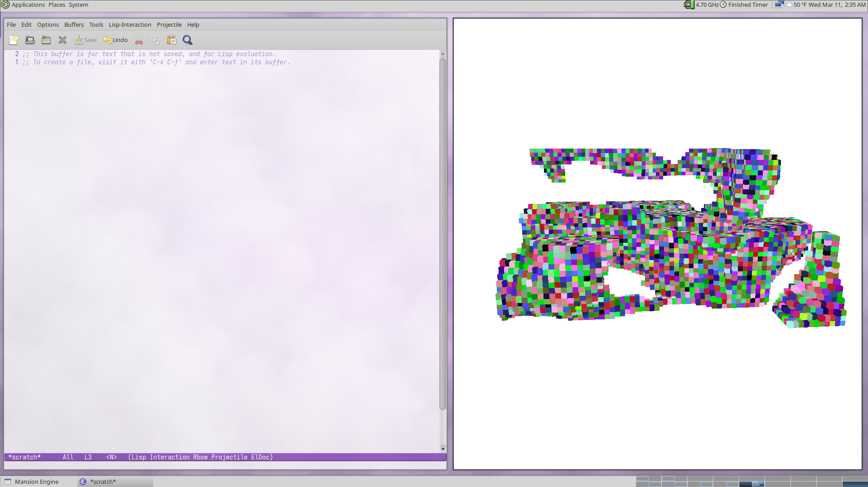Click the Open File toolbar icon
The height and width of the screenshot is (487, 868).
30,40
